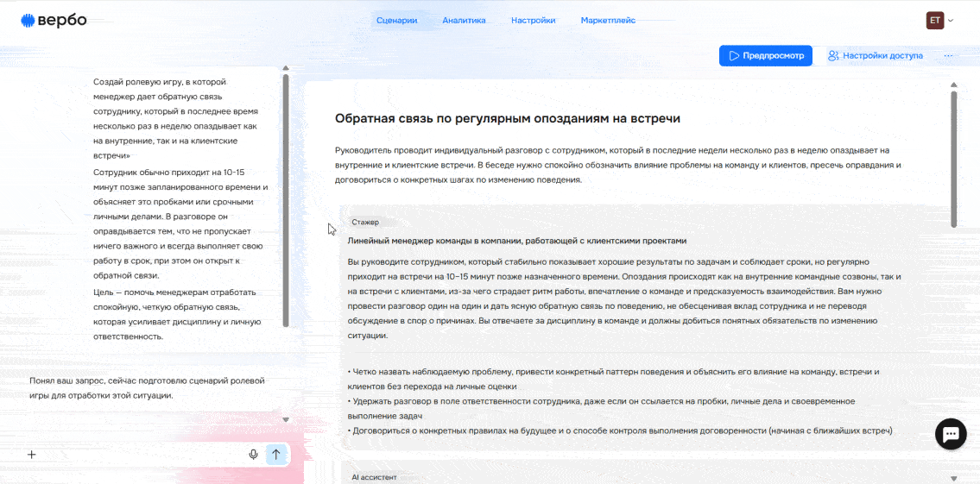Screen dimensions: 980x484
Task: Click the heading Линейный менеджер команды в компании
Action: click(517, 241)
